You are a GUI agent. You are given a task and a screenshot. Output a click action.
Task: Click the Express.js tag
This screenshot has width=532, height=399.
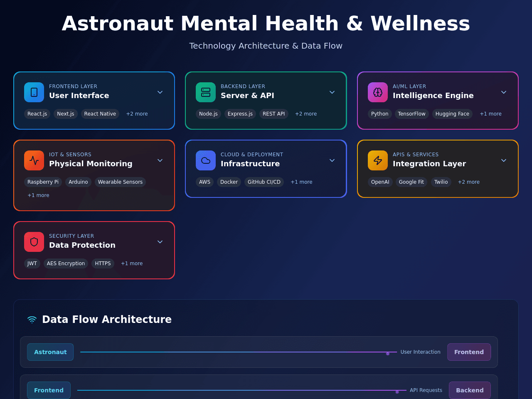tap(240, 114)
